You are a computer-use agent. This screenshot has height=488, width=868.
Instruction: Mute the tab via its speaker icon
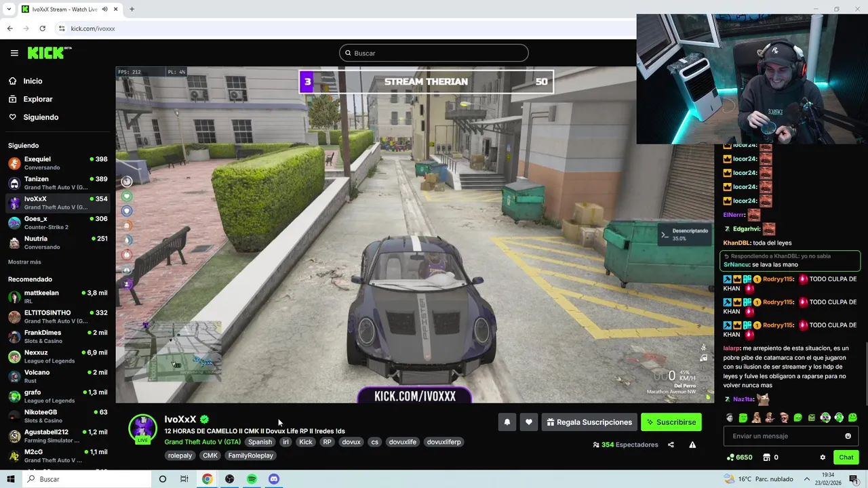coord(105,9)
